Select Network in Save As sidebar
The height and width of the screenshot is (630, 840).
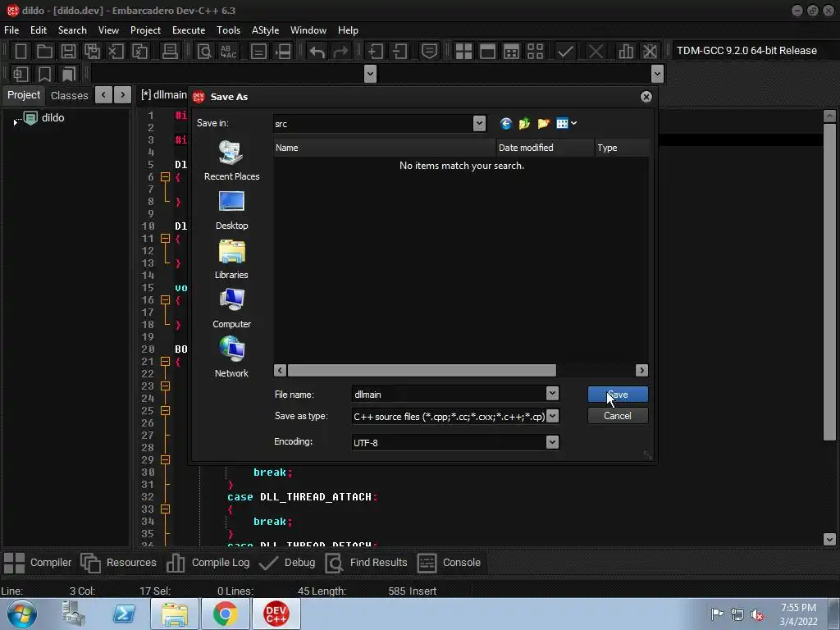click(231, 358)
